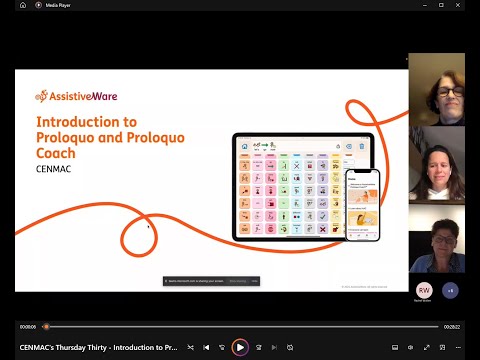
Task: Click the Media Player app logo icon
Action: 39,5
